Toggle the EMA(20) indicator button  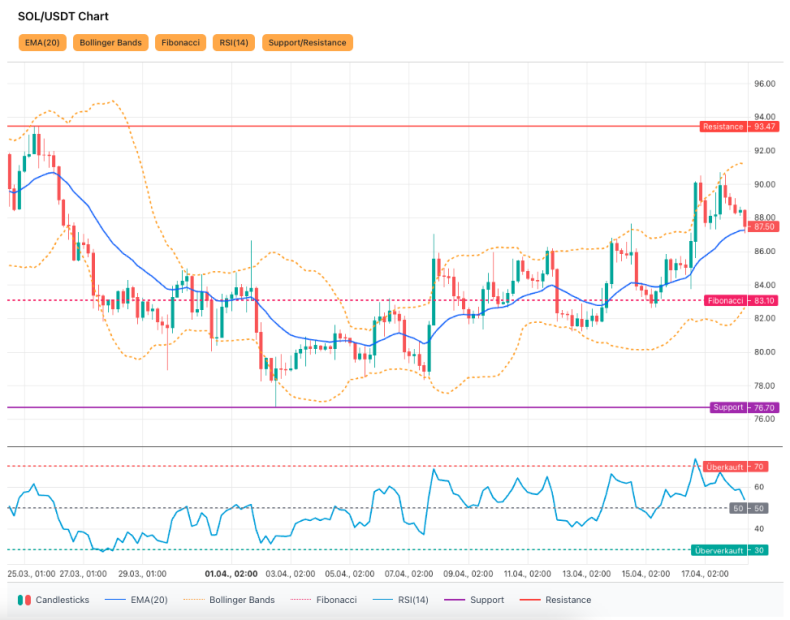point(42,42)
